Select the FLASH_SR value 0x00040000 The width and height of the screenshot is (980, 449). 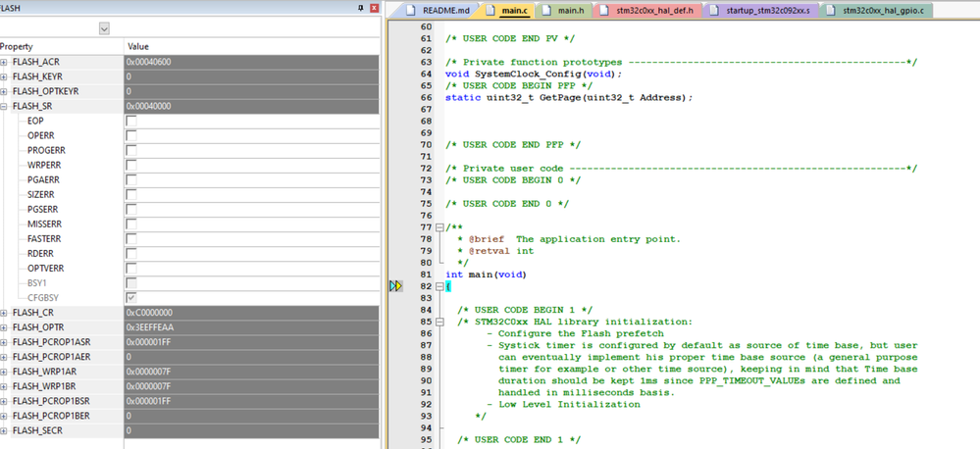251,106
